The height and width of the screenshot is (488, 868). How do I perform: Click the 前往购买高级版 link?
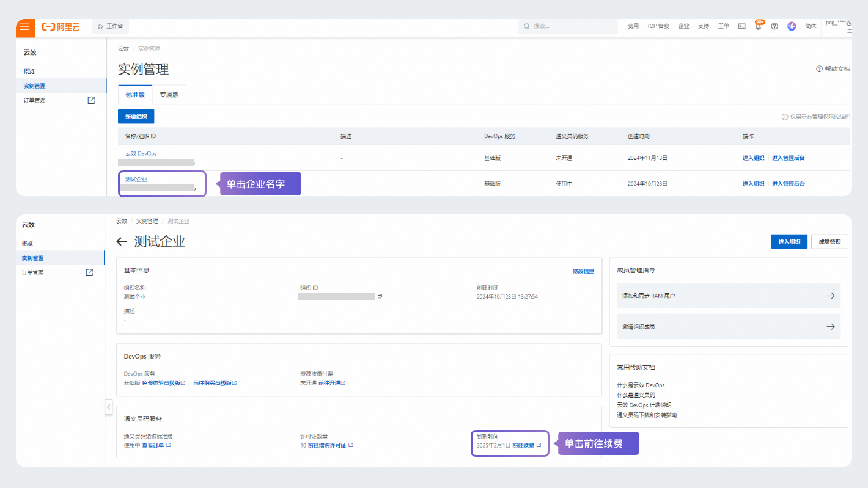click(x=215, y=383)
